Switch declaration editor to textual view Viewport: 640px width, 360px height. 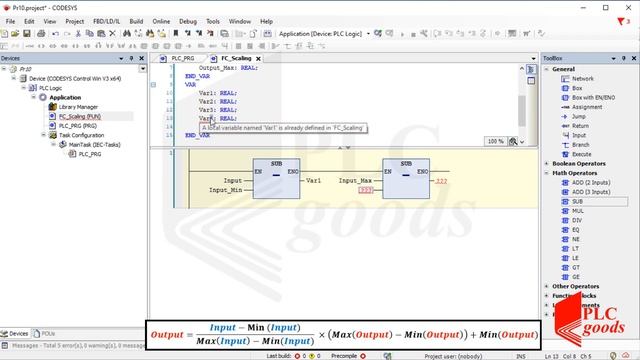tap(531, 69)
